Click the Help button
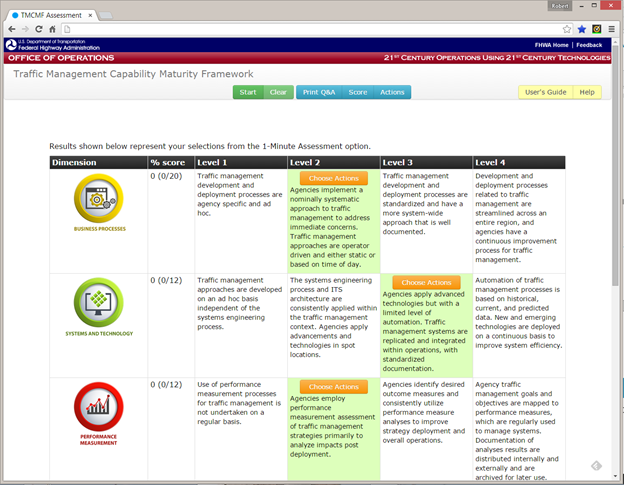This screenshot has width=624, height=485. pyautogui.click(x=587, y=92)
